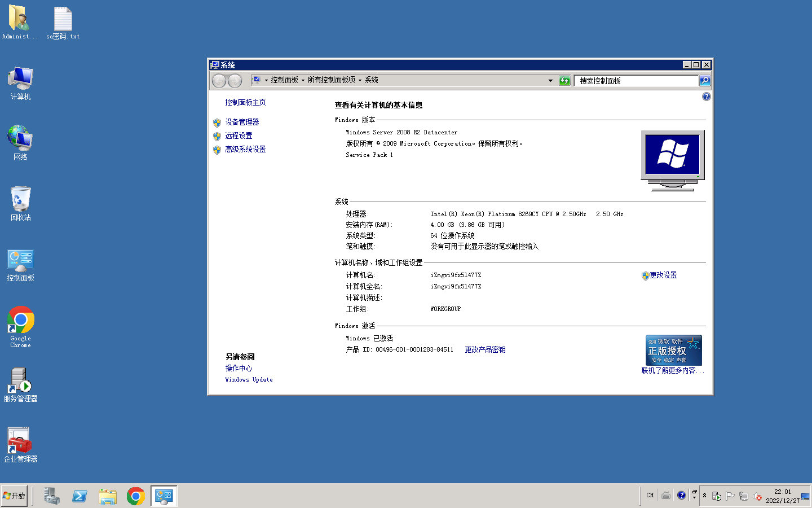Click 控制面板 breadcrumb segment
This screenshot has height=508, width=812.
click(x=284, y=80)
